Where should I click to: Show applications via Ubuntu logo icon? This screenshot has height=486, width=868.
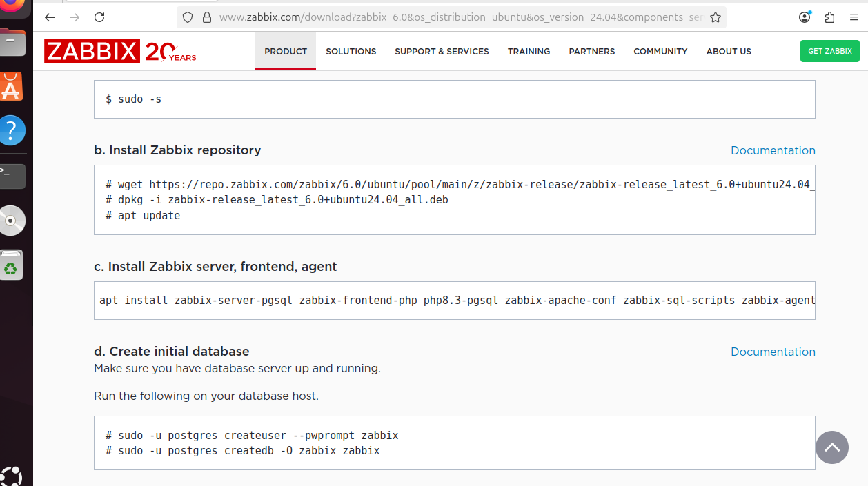pyautogui.click(x=12, y=476)
